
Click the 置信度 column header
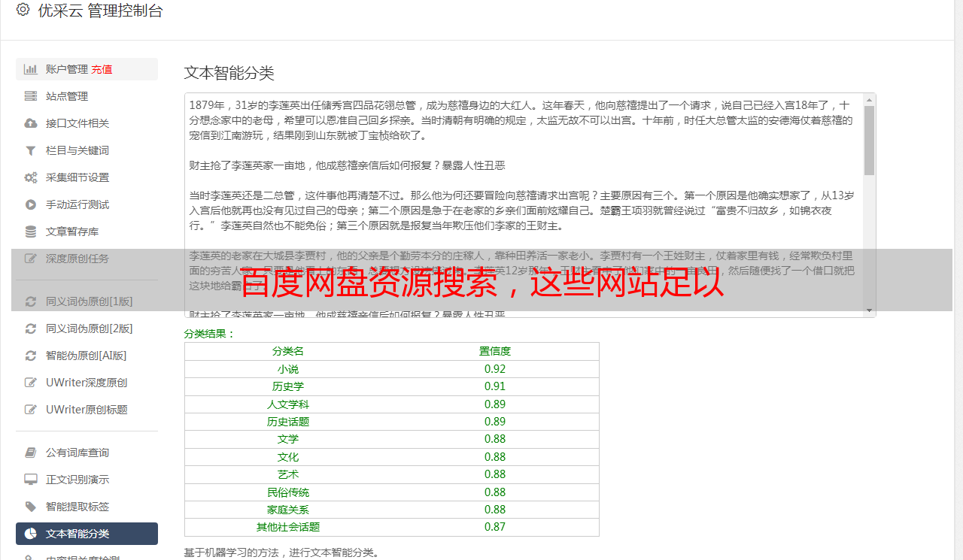495,351
